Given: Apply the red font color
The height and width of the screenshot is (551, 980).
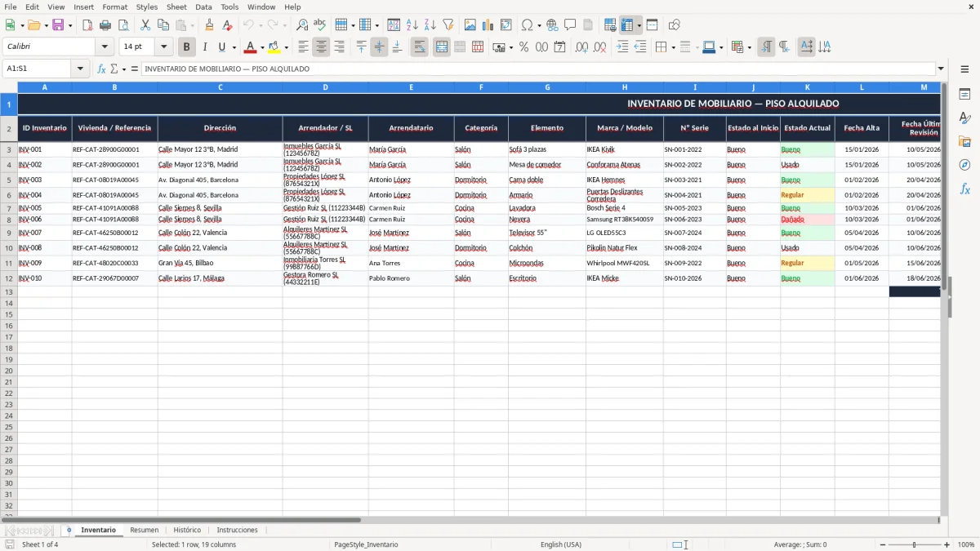Looking at the screenshot, I should [x=251, y=47].
